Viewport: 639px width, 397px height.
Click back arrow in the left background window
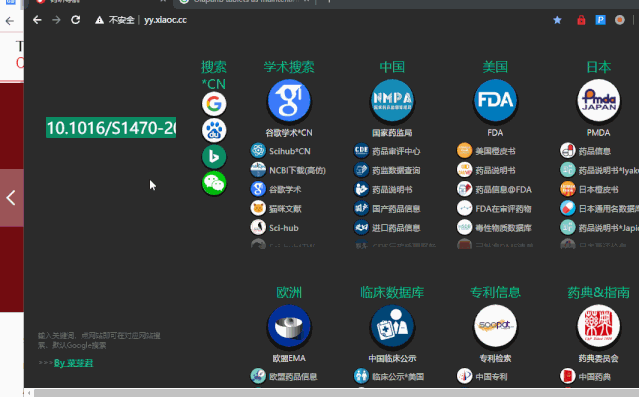coord(10,21)
